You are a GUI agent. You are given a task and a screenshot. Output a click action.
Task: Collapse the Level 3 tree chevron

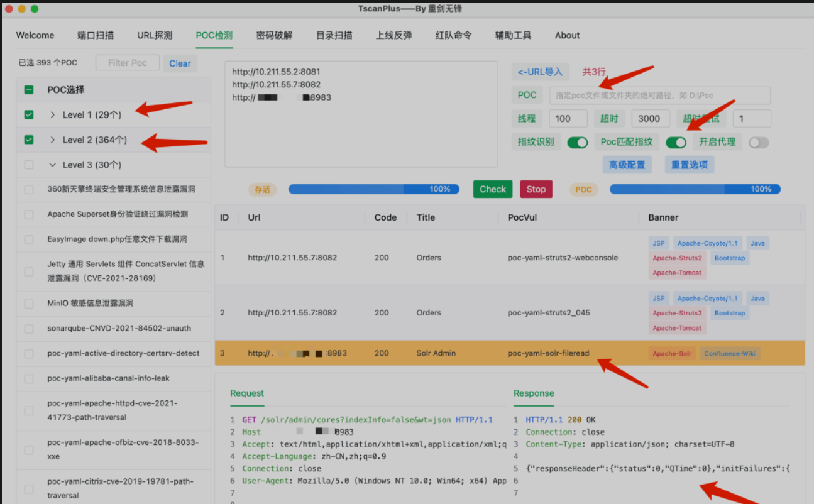(53, 165)
